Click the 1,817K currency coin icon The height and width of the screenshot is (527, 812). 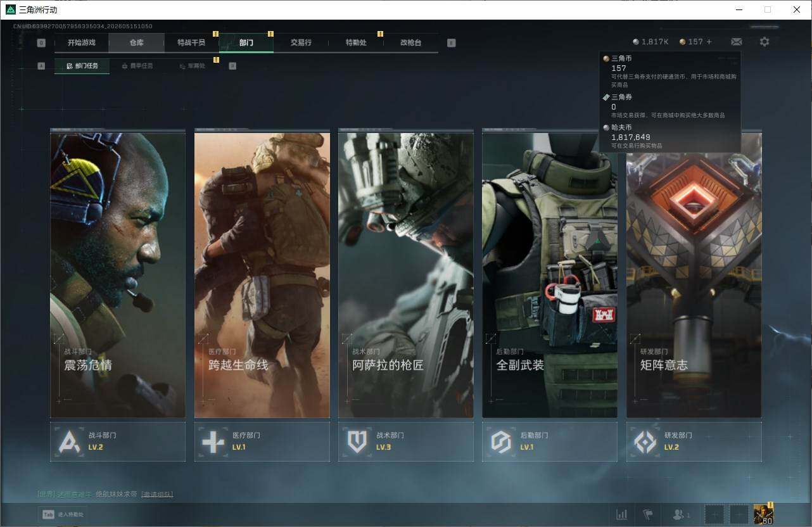(x=636, y=42)
